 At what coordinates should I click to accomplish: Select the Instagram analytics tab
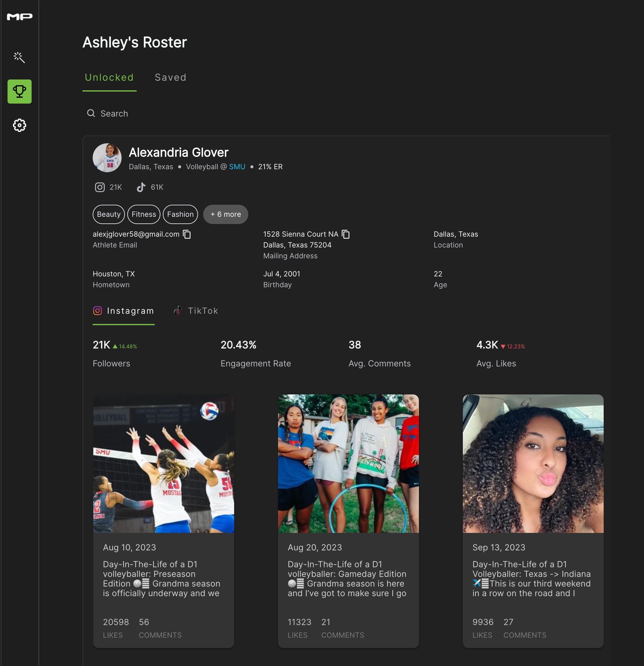(x=123, y=310)
